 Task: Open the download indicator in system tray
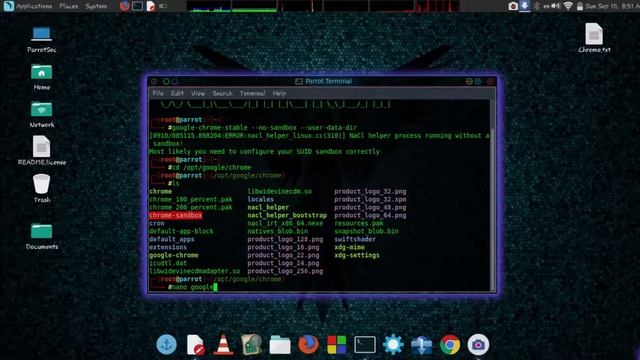(524, 6)
